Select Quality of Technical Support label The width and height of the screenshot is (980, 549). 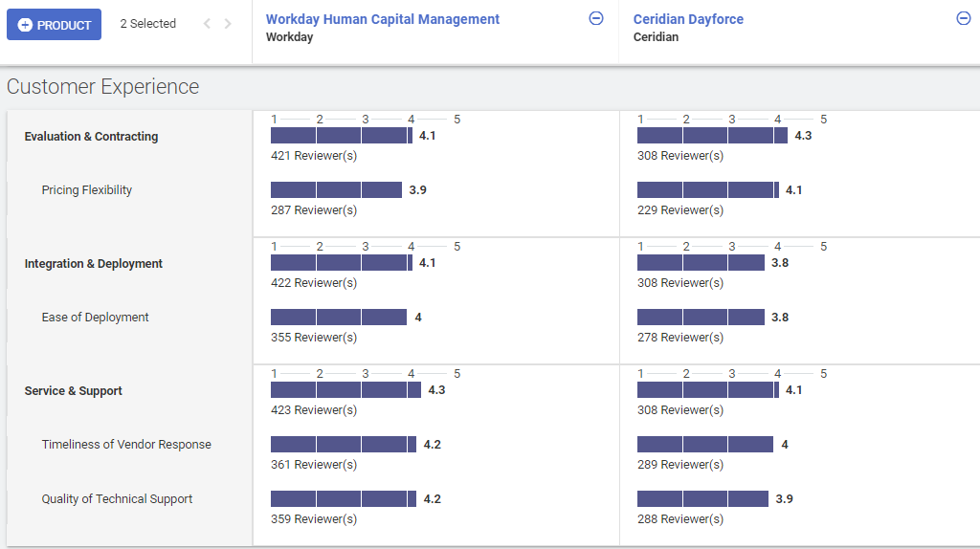point(117,499)
